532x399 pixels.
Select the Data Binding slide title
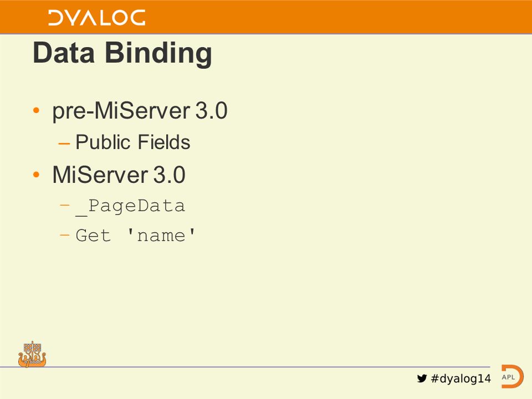pos(122,53)
